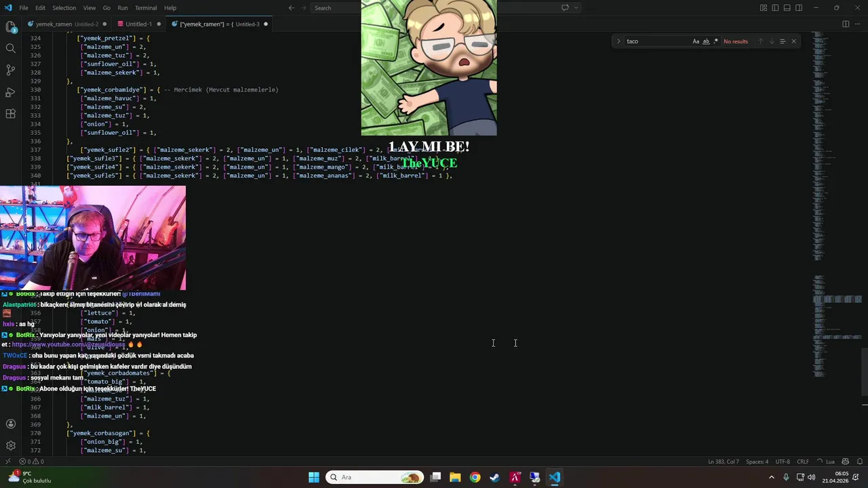Select the ["yemek_ramen"] = { Untitled-3 tab

[220, 24]
